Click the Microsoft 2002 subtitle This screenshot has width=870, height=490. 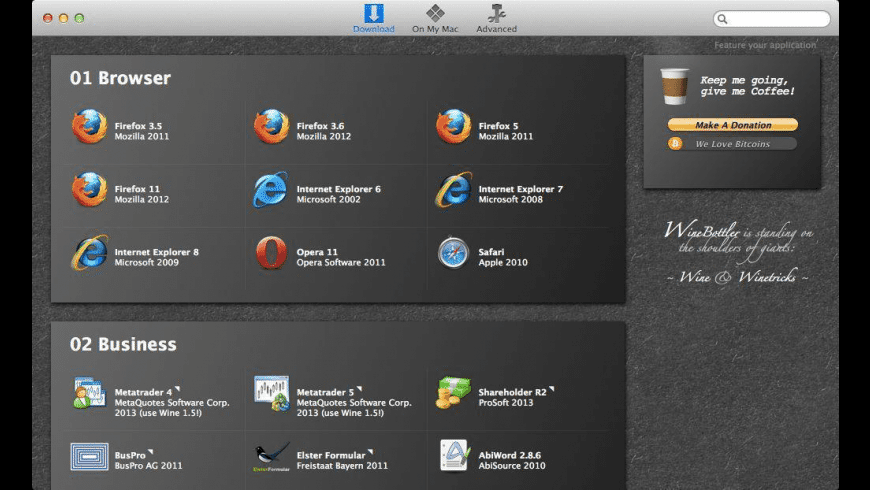pyautogui.click(x=328, y=199)
